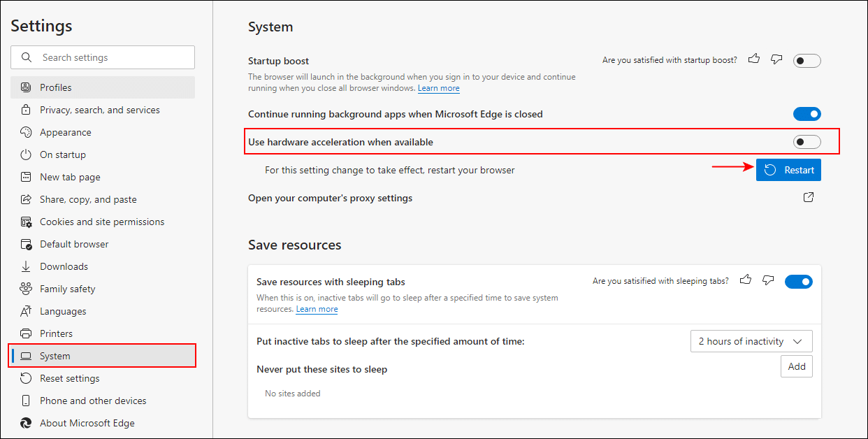The height and width of the screenshot is (439, 868).
Task: Open Family safety settings
Action: click(103, 289)
